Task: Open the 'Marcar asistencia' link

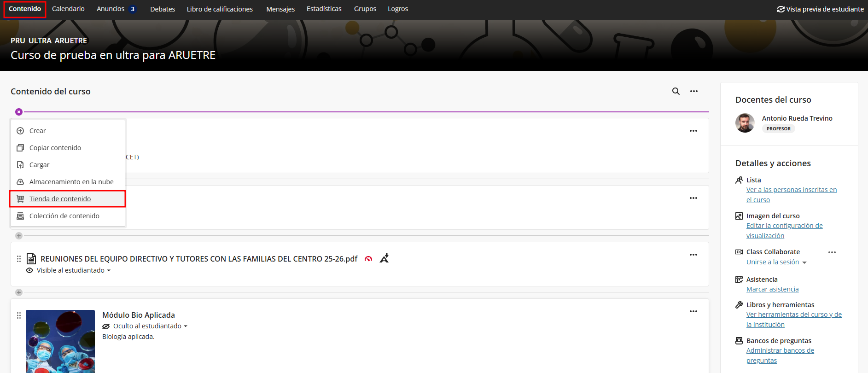Action: [772, 289]
